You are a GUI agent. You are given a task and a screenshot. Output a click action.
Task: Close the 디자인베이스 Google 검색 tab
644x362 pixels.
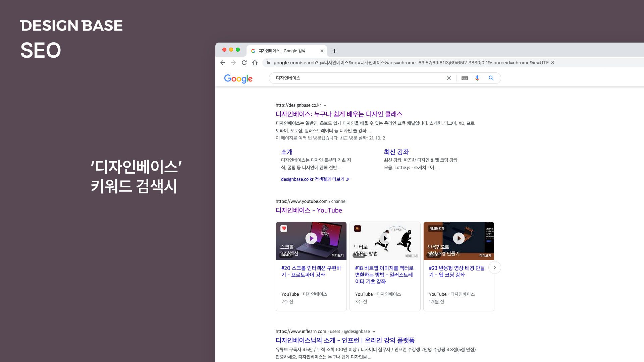point(321,51)
